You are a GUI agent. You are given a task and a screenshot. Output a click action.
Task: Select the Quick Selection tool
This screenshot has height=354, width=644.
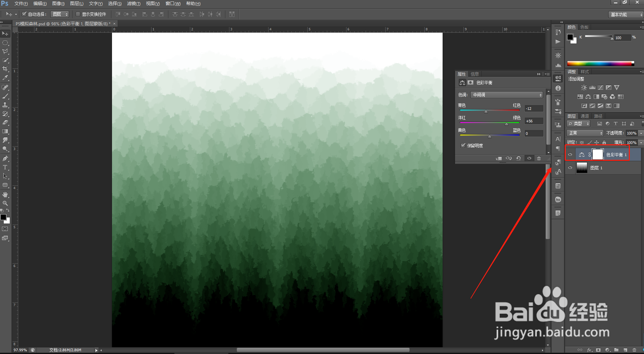(5, 60)
